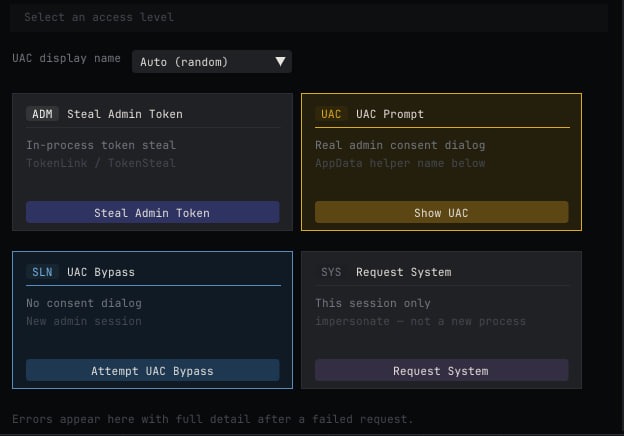Click the 'New admin session' text

click(x=84, y=321)
